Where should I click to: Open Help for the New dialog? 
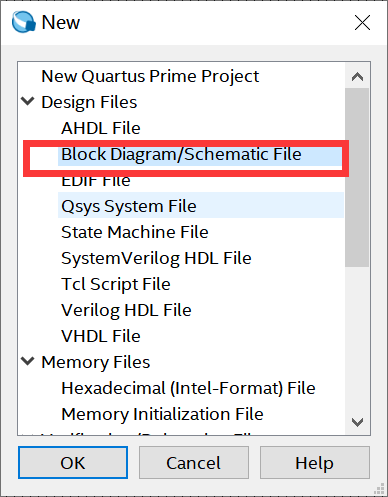pos(315,463)
